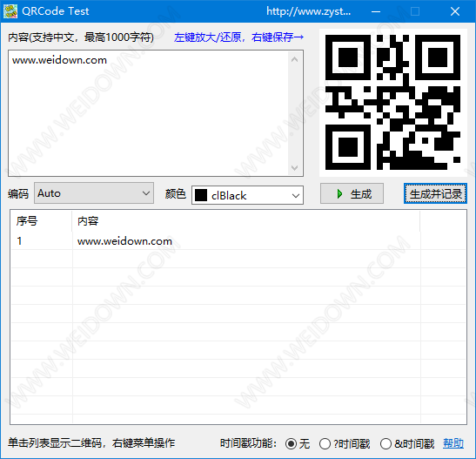Viewport: 476px width, 459px height.
Task: Click the QRCode Test app icon
Action: pyautogui.click(x=10, y=11)
